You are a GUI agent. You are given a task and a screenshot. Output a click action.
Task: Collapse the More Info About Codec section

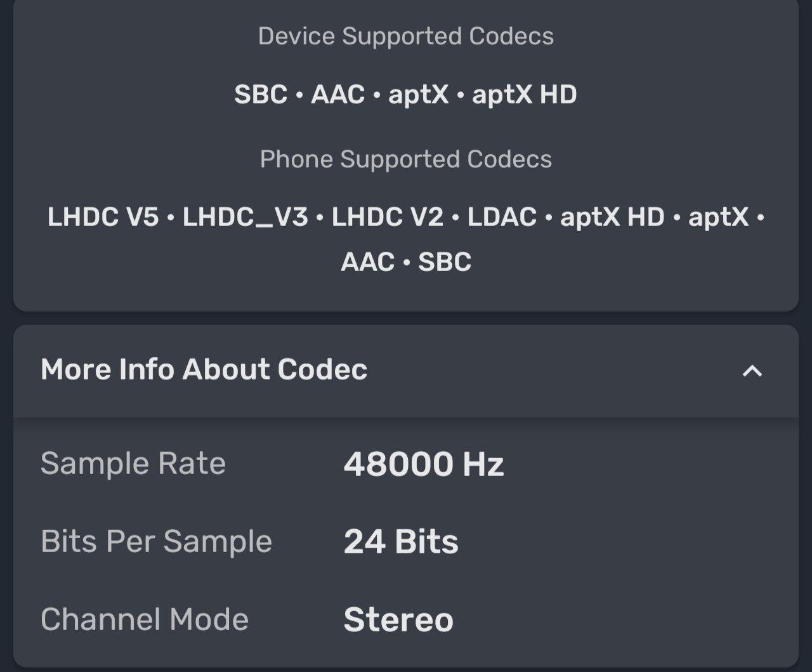point(752,371)
